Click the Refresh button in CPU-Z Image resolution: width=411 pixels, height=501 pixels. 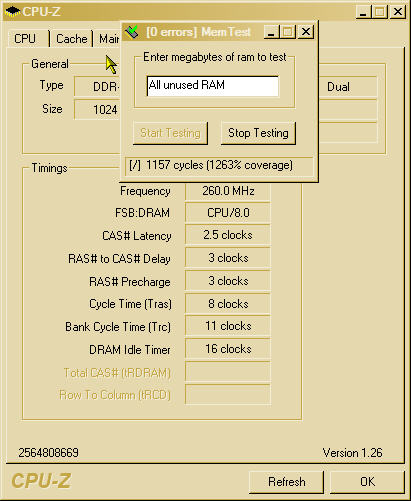287,482
